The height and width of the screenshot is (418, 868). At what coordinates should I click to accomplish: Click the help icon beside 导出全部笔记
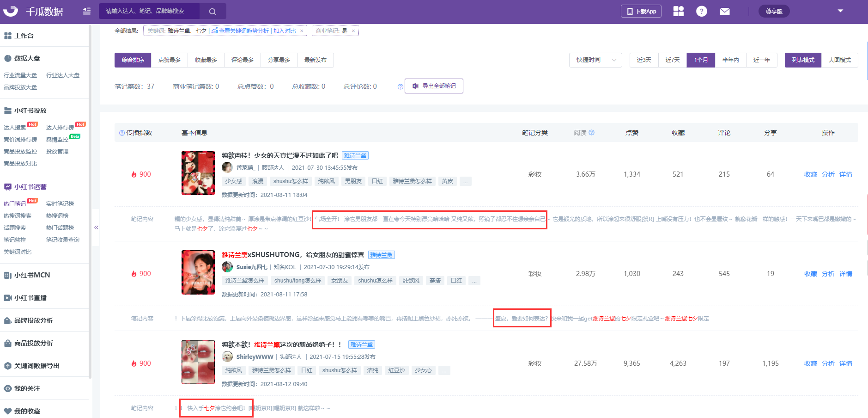401,86
